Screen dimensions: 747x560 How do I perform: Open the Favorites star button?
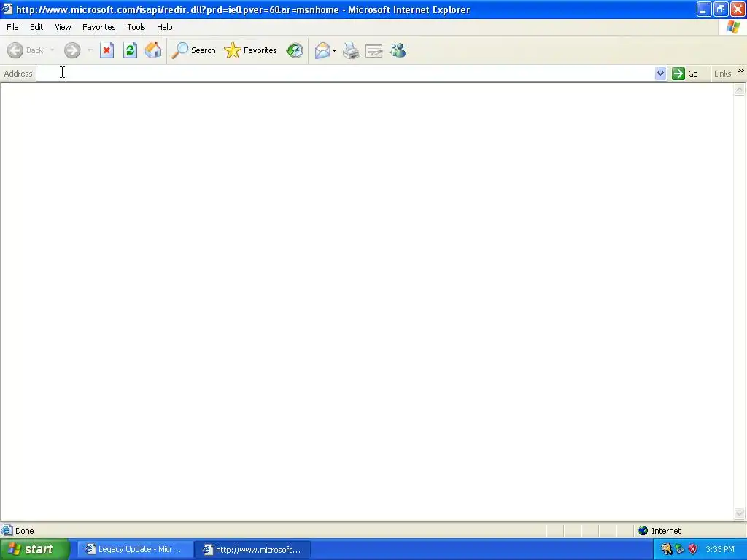tap(251, 50)
